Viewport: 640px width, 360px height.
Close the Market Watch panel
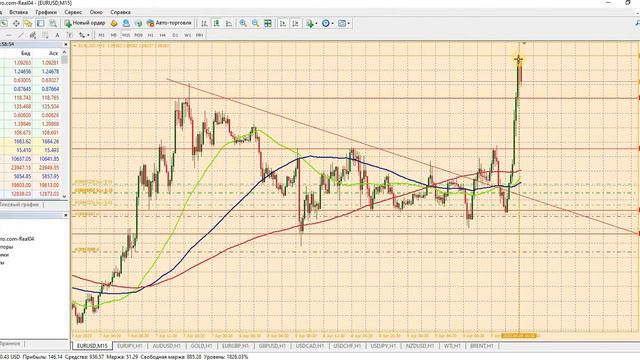pos(66,44)
